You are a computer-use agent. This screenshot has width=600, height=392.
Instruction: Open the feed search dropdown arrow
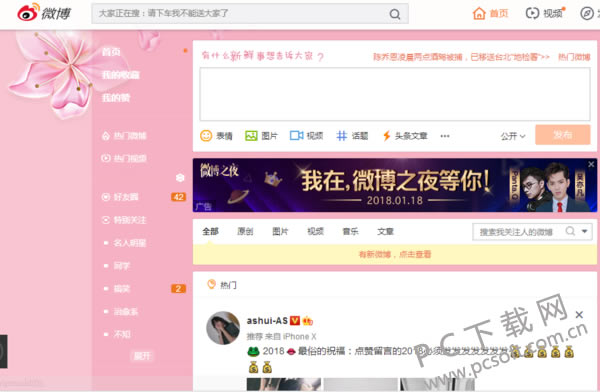[x=585, y=231]
